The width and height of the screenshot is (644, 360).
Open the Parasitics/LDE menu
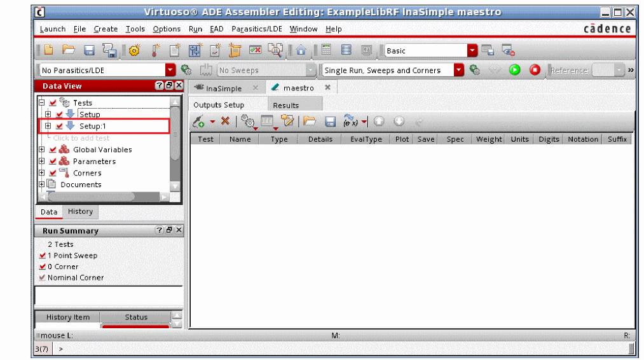257,29
